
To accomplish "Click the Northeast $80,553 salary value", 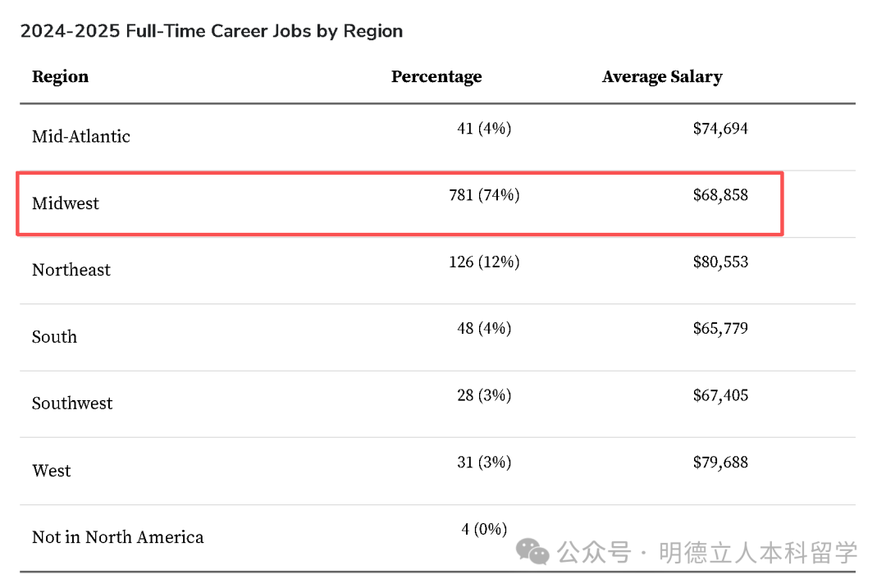I will click(720, 262).
